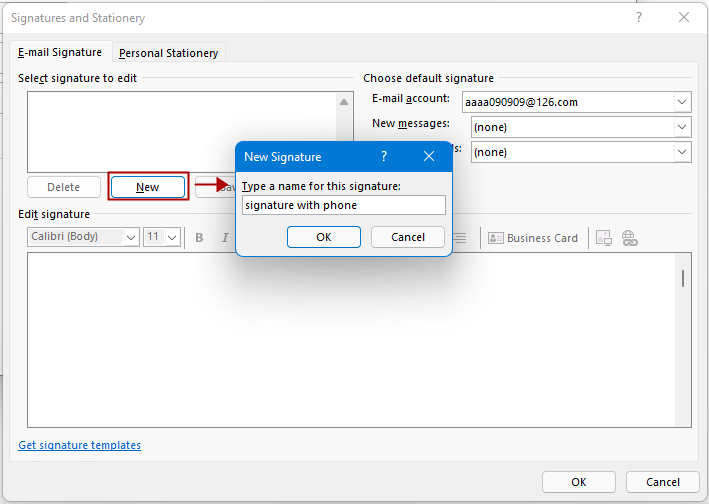The image size is (709, 504).
Task: Cancel the New Signature dialog
Action: tap(408, 237)
